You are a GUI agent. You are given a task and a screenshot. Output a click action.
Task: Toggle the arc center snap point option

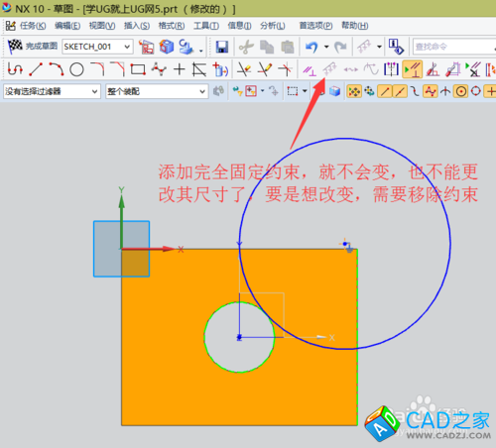461,91
